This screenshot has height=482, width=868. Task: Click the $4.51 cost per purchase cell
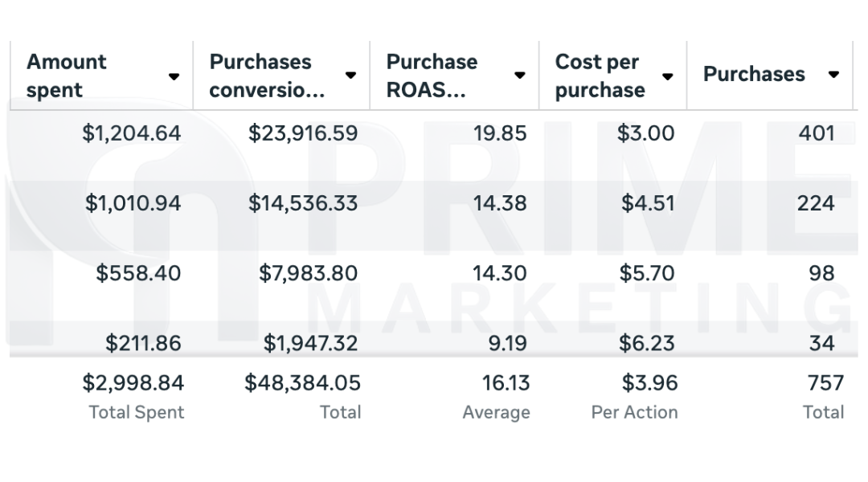[648, 203]
